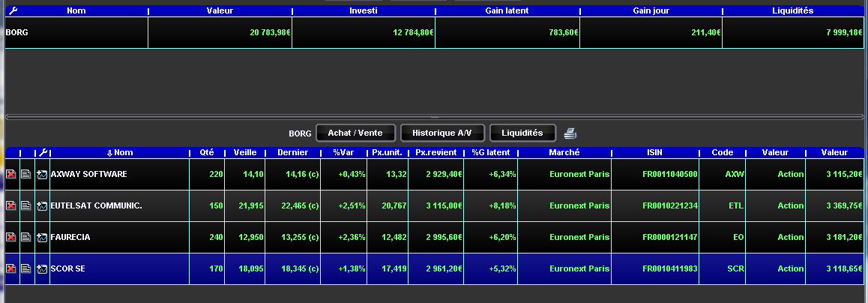This screenshot has width=868, height=303.
Task: Open the document icon for AXWAY SOFTWARE
Action: [x=26, y=175]
